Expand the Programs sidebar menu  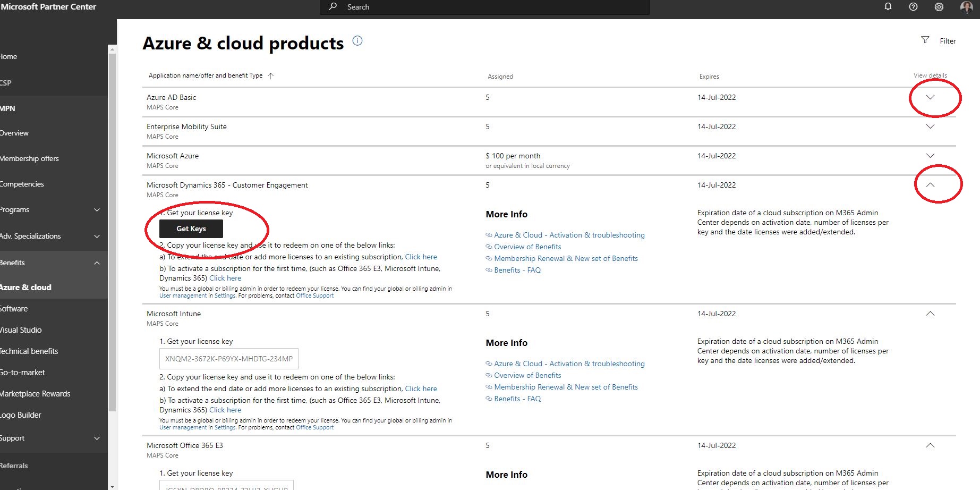click(x=97, y=210)
